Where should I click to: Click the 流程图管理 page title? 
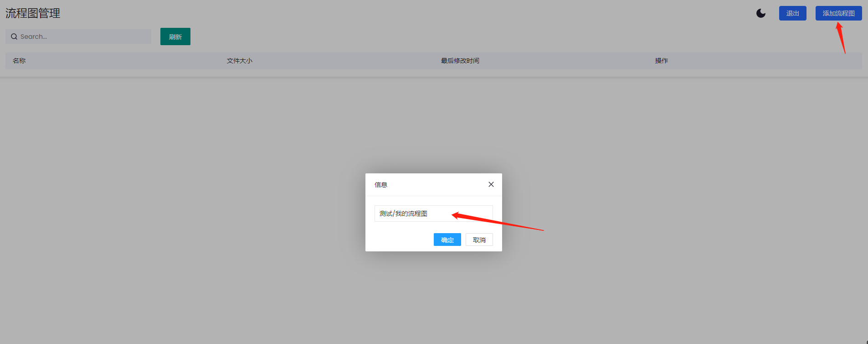coord(33,13)
